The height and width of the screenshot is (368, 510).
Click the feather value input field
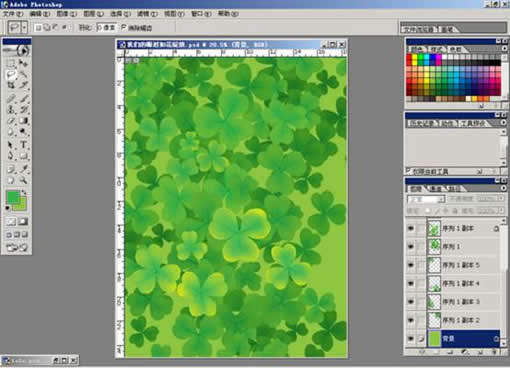tap(106, 27)
